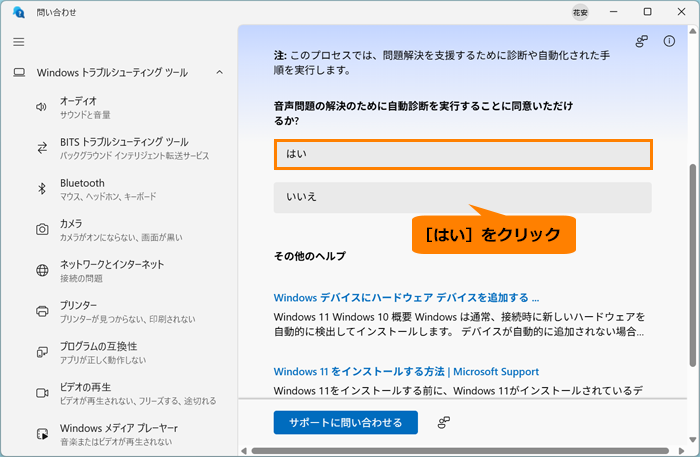Click the その他のヘルプ heading
This screenshot has width=700, height=457.
coord(309,256)
